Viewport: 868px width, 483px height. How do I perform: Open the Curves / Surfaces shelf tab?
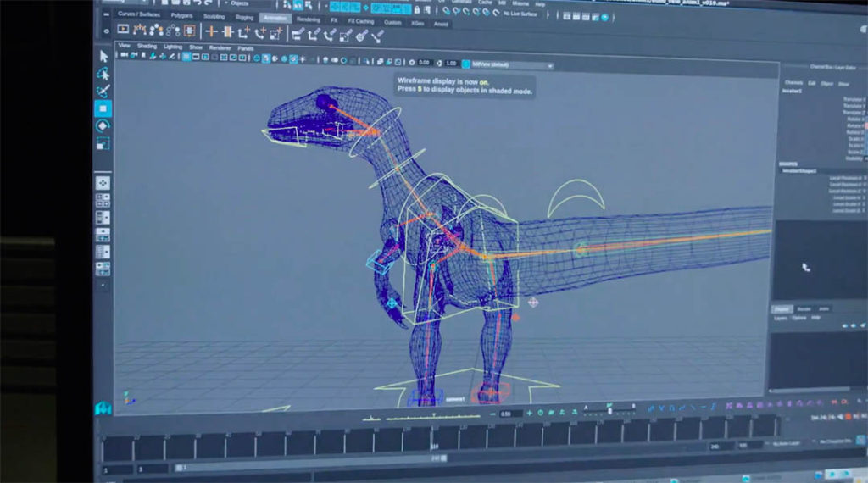[138, 14]
